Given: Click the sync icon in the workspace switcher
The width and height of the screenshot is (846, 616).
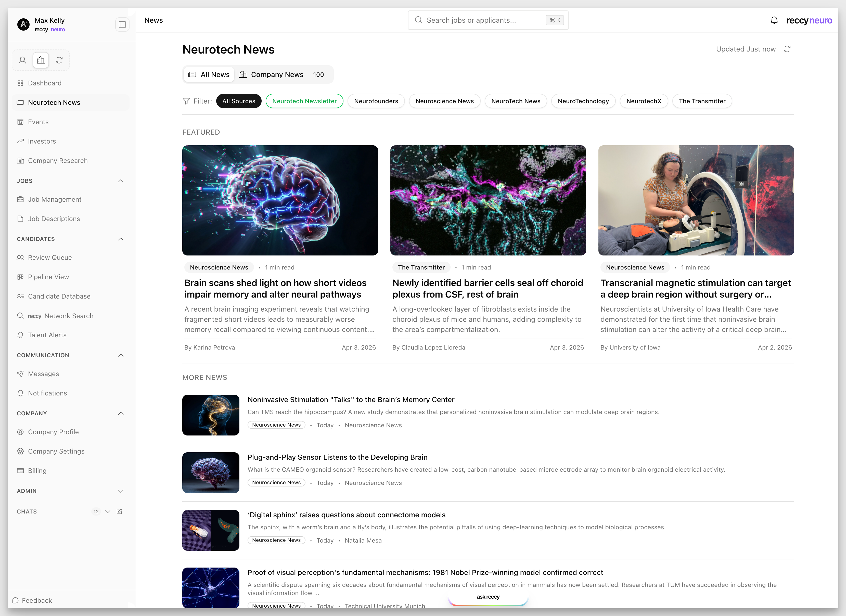Looking at the screenshot, I should (59, 60).
